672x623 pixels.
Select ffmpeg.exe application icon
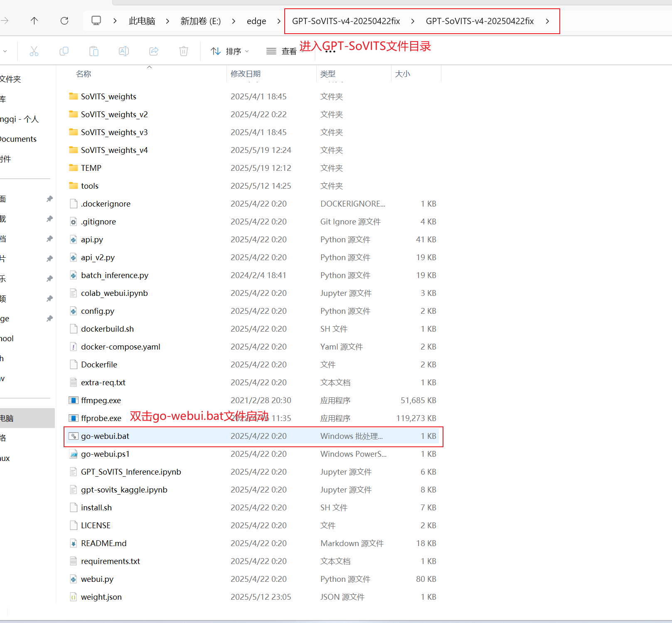pos(74,400)
